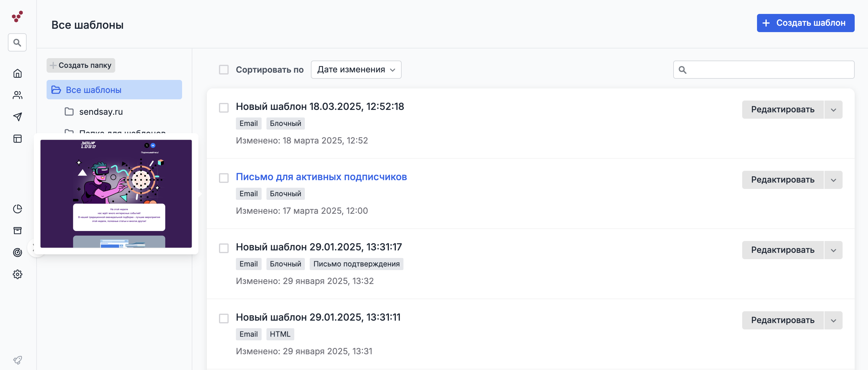Select the checkbox for Письмо для активных подписчиков
The image size is (868, 370).
(224, 178)
